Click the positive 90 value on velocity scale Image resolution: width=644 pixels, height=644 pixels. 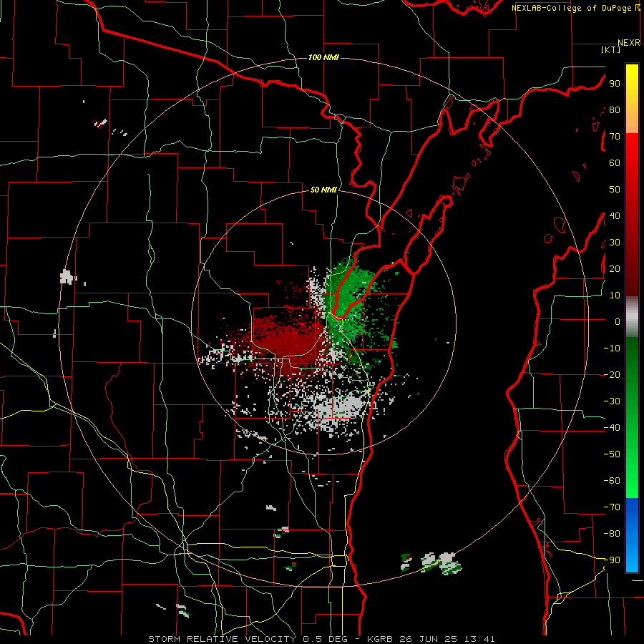[x=615, y=84]
